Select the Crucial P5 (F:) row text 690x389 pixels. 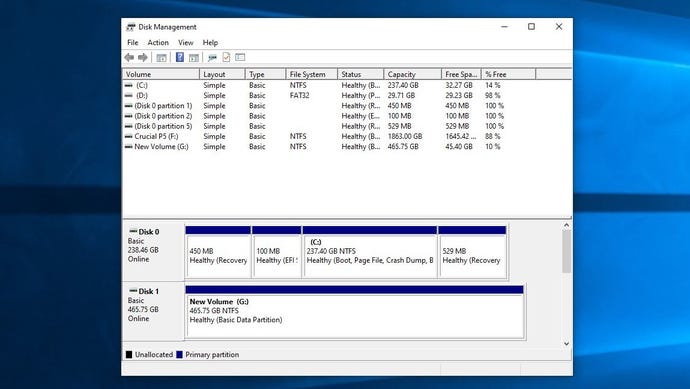[x=156, y=136]
